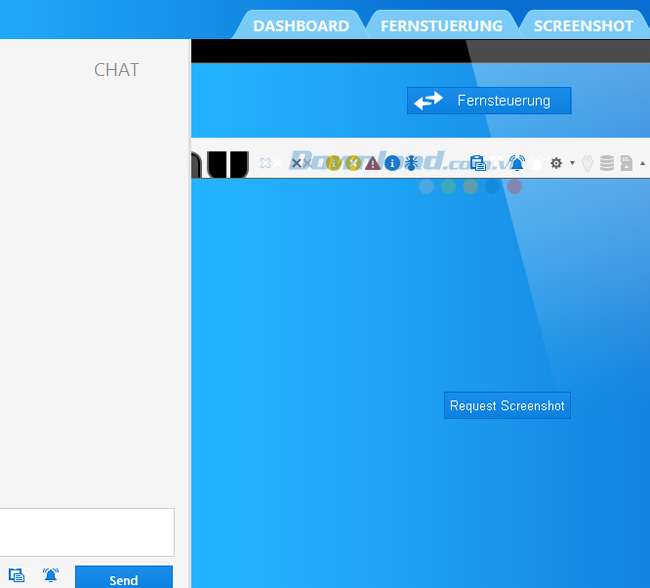This screenshot has width=650, height=588.
Task: Open the FERNSTEUERUNG tab
Action: pos(441,26)
